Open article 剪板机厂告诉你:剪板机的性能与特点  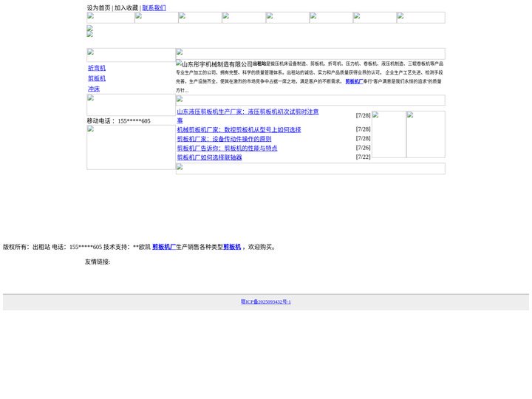click(227, 148)
